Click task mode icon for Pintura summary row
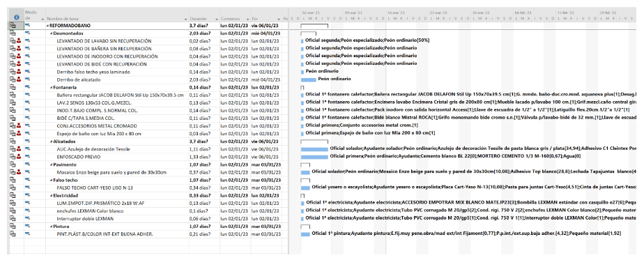Screen dimensions: 644x260 pyautogui.click(x=28, y=226)
